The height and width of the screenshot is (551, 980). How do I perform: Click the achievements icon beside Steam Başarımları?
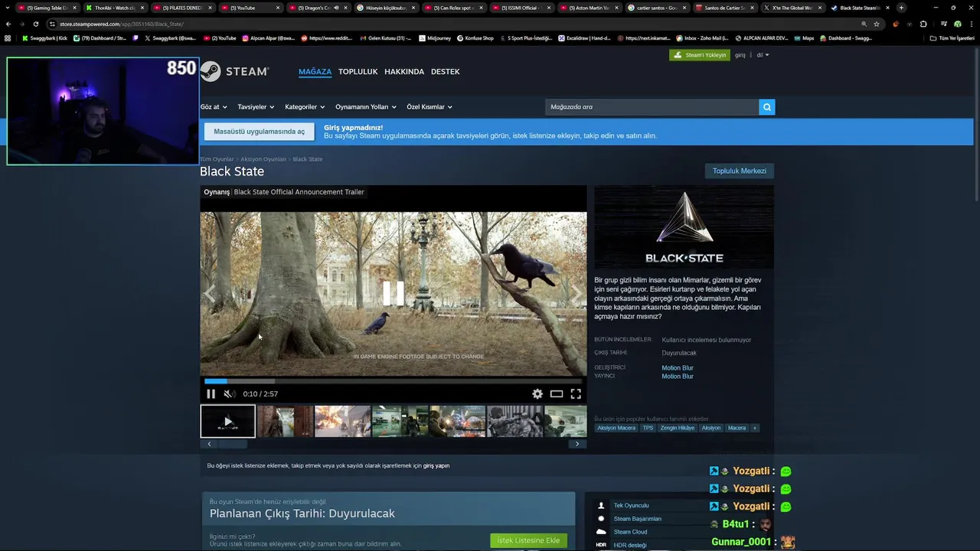(601, 519)
